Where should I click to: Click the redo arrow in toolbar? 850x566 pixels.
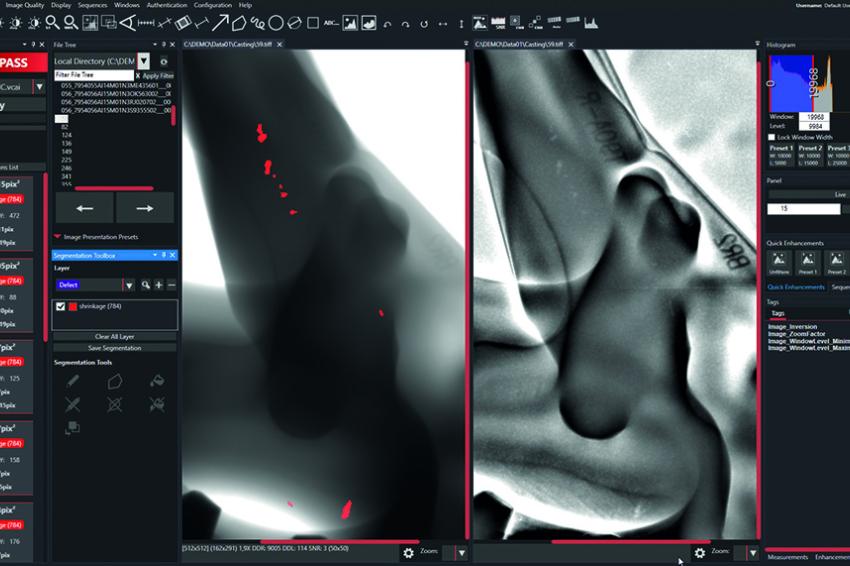pyautogui.click(x=405, y=24)
